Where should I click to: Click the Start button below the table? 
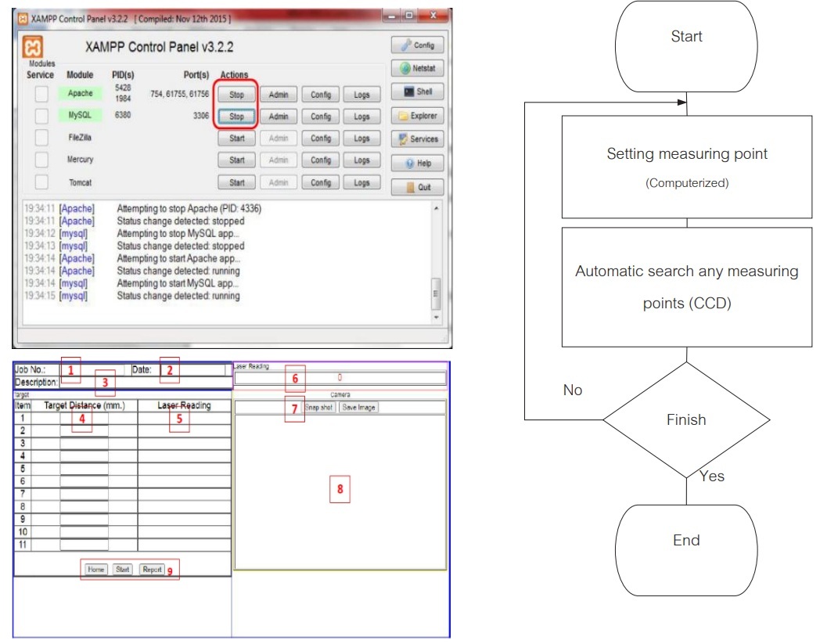123,570
